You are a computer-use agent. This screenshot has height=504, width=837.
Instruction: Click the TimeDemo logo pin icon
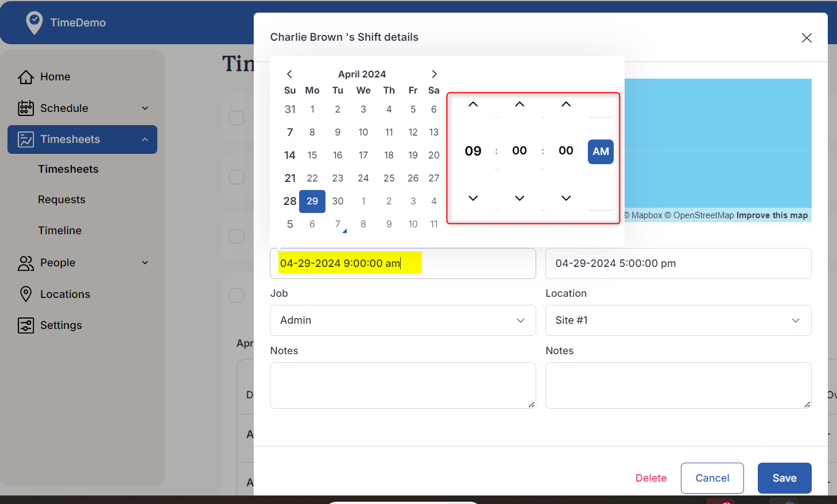click(34, 23)
